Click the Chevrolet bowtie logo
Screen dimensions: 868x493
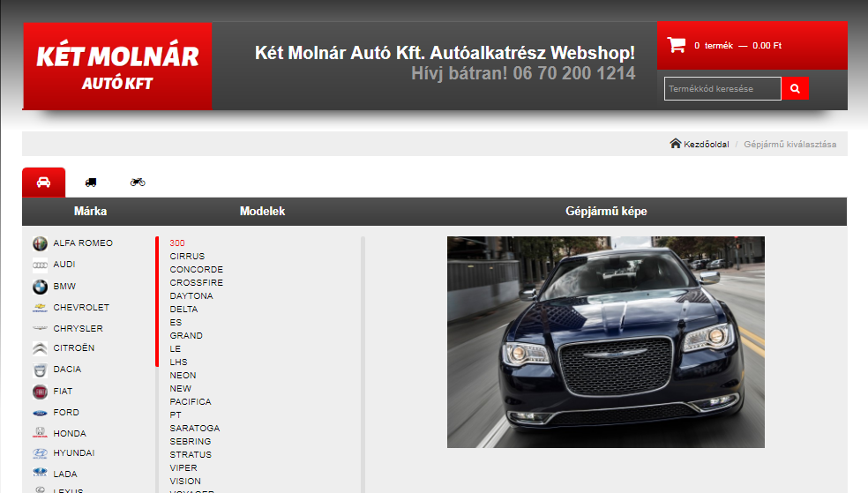click(x=40, y=308)
